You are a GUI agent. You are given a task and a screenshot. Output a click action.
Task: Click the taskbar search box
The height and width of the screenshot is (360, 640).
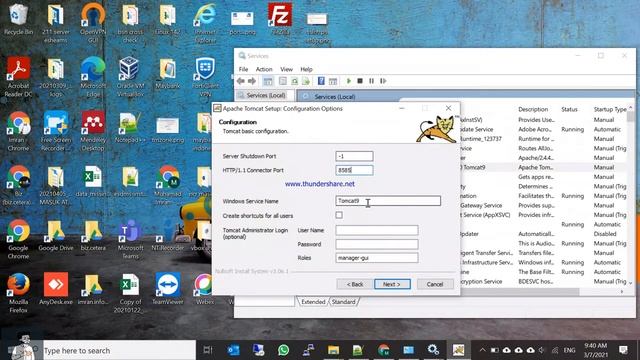[119, 350]
